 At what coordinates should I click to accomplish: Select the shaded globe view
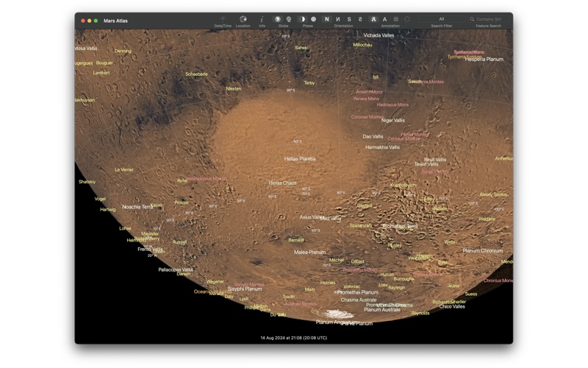pos(278,19)
